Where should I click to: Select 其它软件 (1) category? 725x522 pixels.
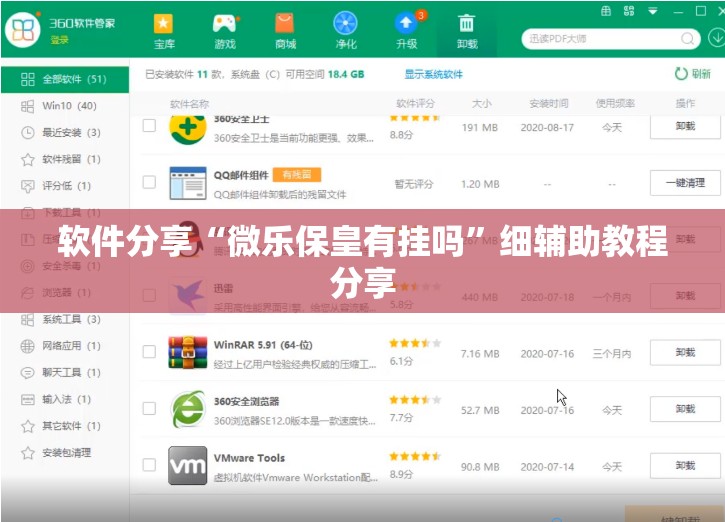[x=65, y=426]
